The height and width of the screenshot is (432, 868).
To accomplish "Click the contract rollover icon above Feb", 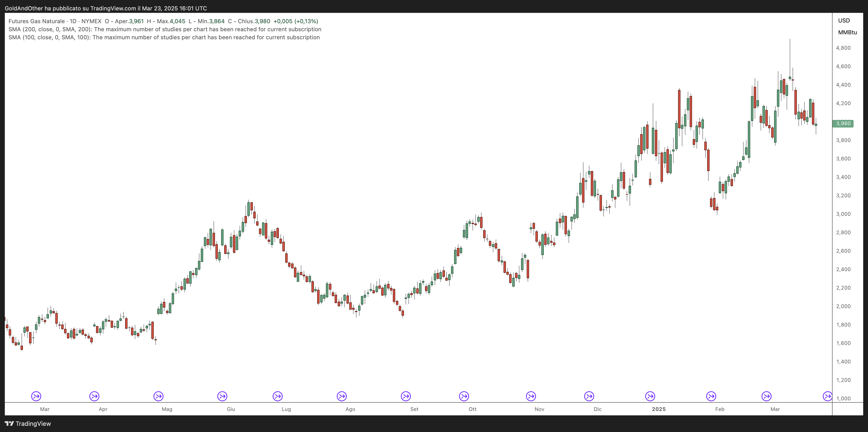I will tap(711, 396).
